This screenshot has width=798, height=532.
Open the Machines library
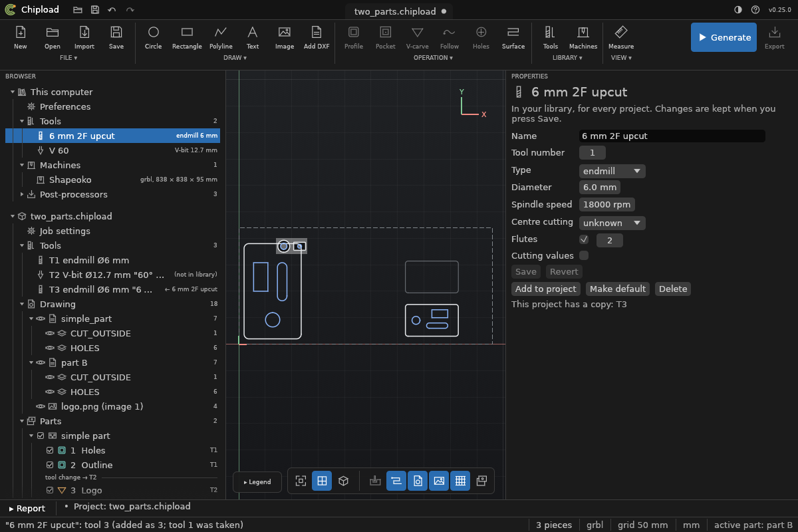pos(583,37)
